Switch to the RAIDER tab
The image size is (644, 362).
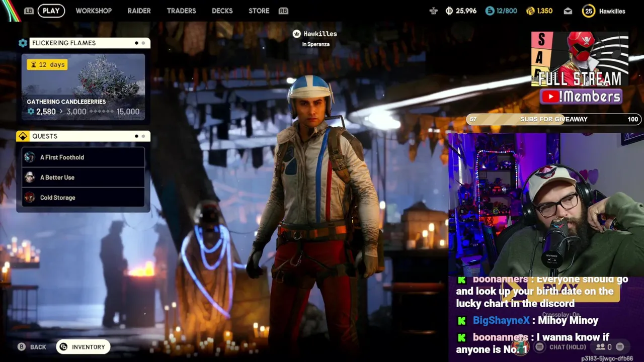point(139,11)
